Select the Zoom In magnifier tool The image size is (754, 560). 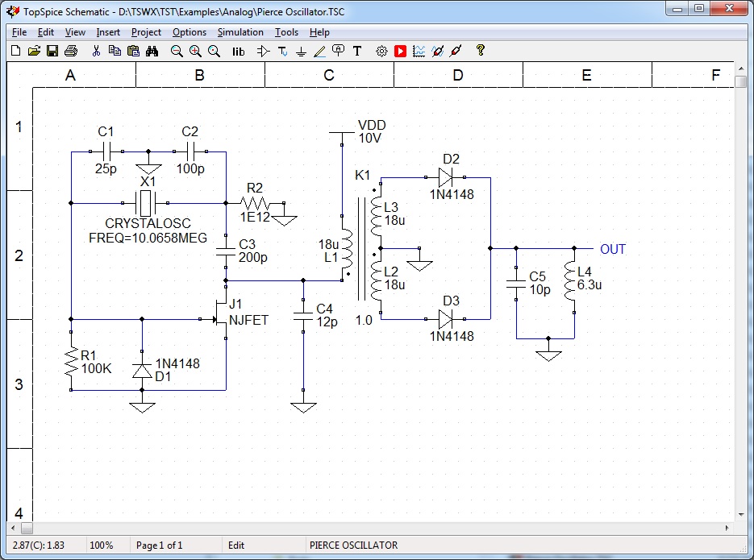195,51
